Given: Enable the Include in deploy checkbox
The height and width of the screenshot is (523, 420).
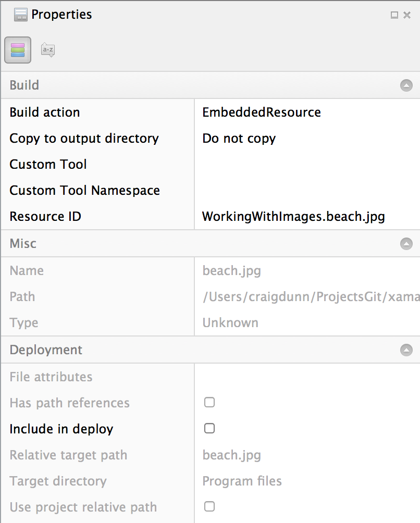Looking at the screenshot, I should point(209,428).
